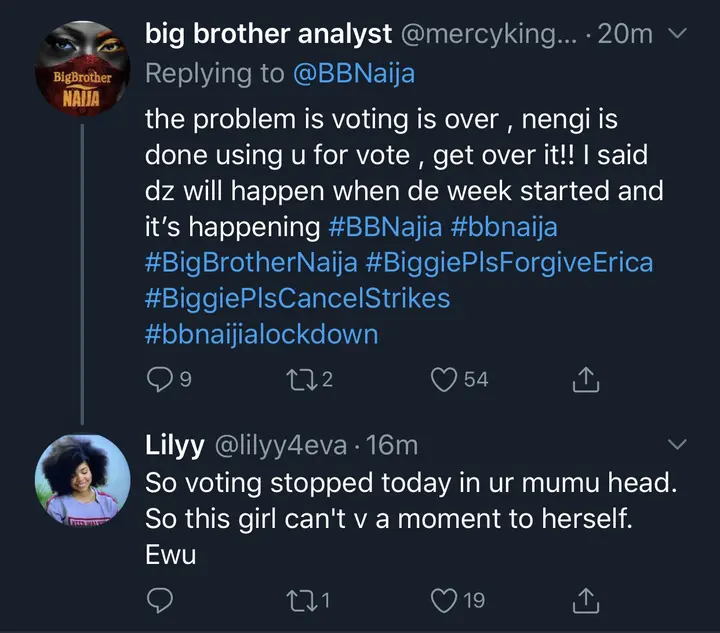Reply to big brother analyst's tweet

pyautogui.click(x=160, y=380)
